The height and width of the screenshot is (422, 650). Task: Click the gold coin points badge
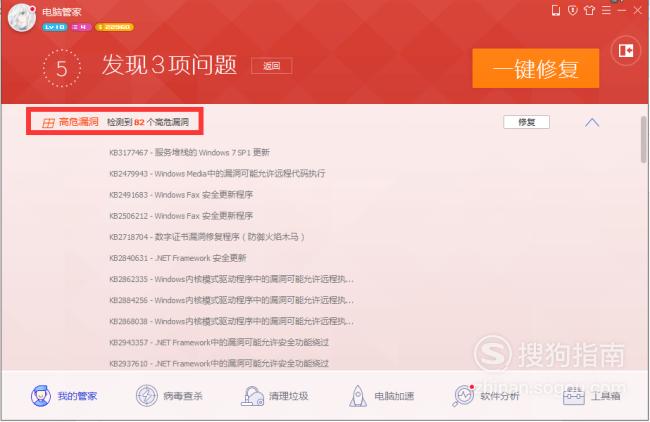tap(114, 27)
